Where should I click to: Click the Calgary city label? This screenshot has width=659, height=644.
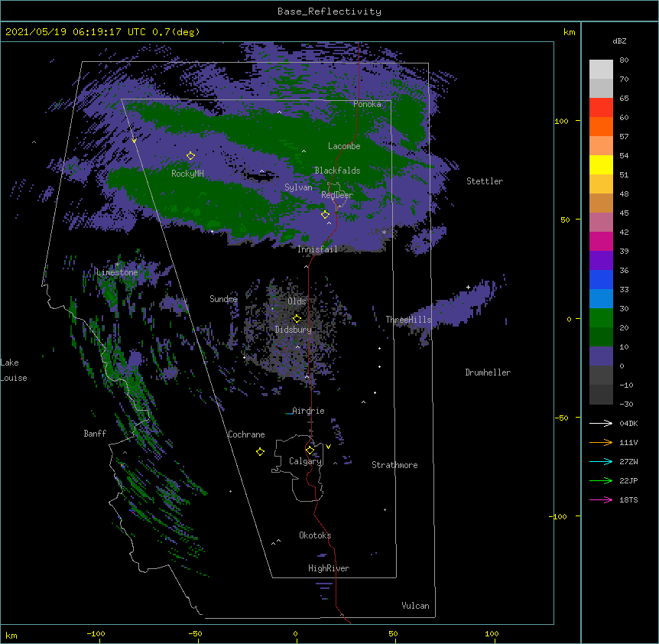[x=305, y=461]
